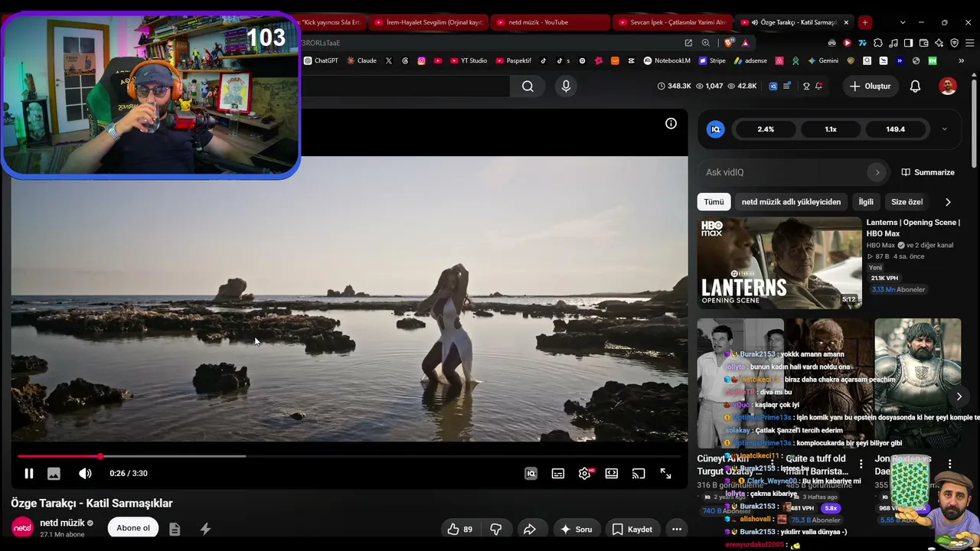Open the browser main menu

click(x=969, y=43)
